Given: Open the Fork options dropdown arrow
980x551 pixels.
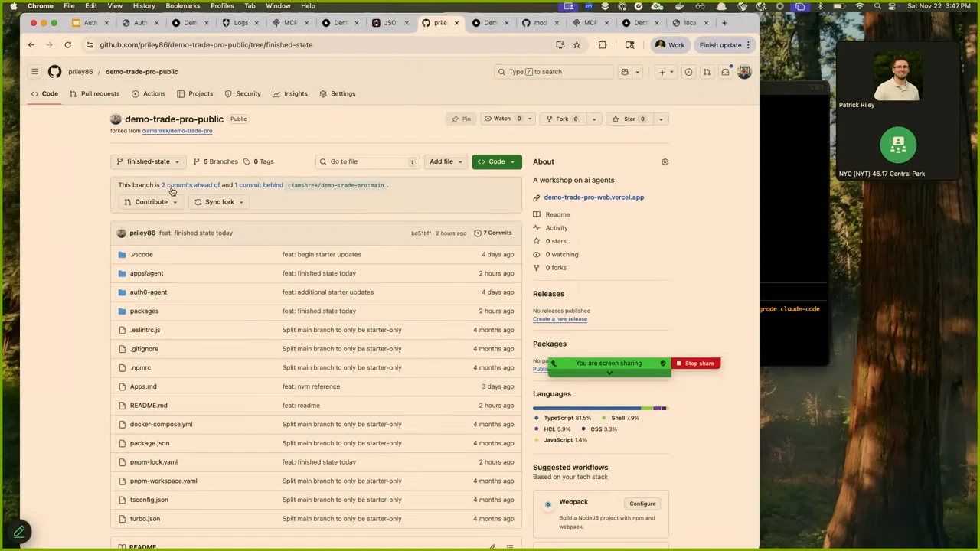Looking at the screenshot, I should pos(593,119).
